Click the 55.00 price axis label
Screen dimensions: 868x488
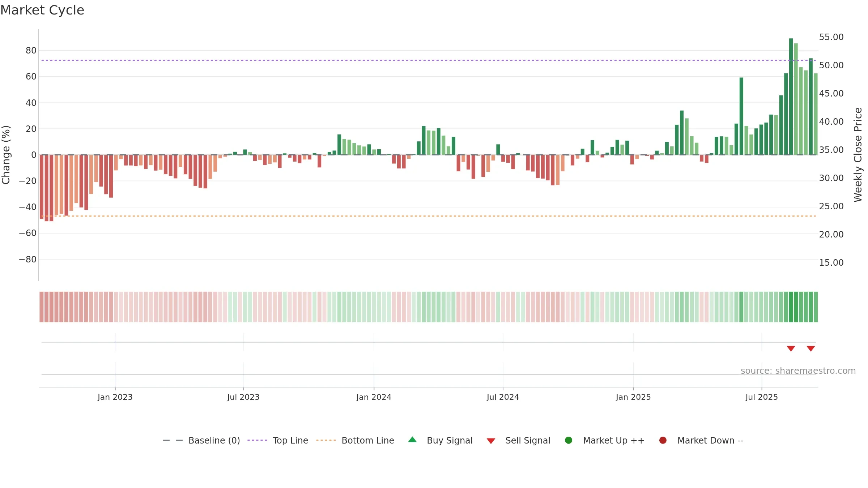pos(831,37)
